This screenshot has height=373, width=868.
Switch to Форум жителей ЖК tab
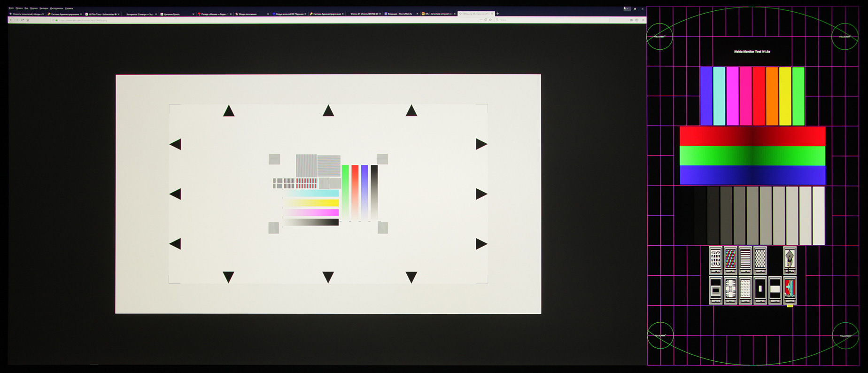(x=289, y=14)
